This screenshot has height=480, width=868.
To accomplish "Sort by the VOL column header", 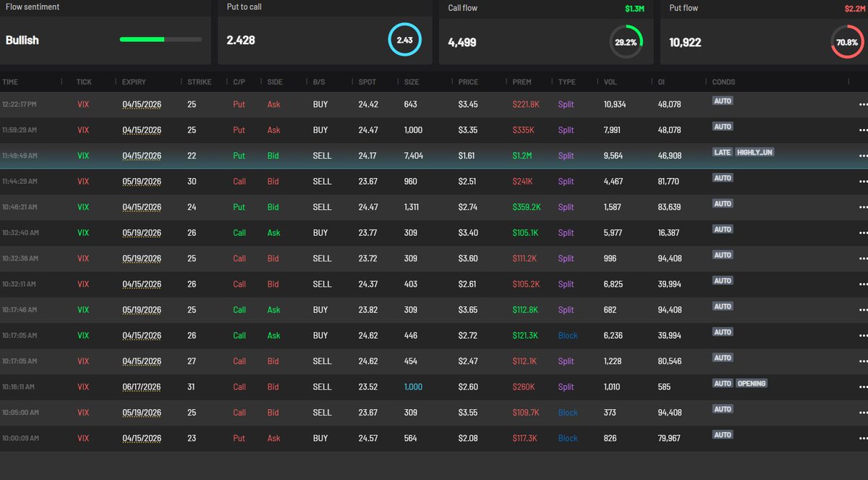I will (x=610, y=82).
